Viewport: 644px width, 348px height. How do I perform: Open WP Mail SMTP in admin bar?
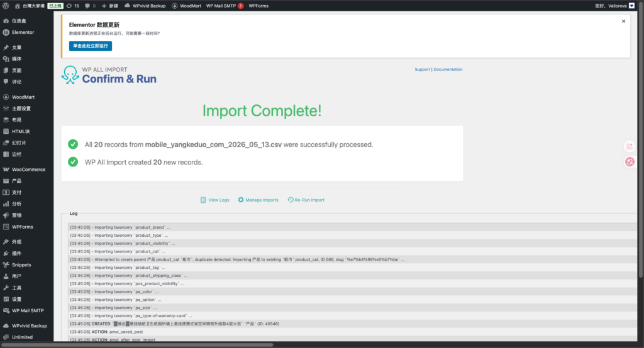pos(221,6)
